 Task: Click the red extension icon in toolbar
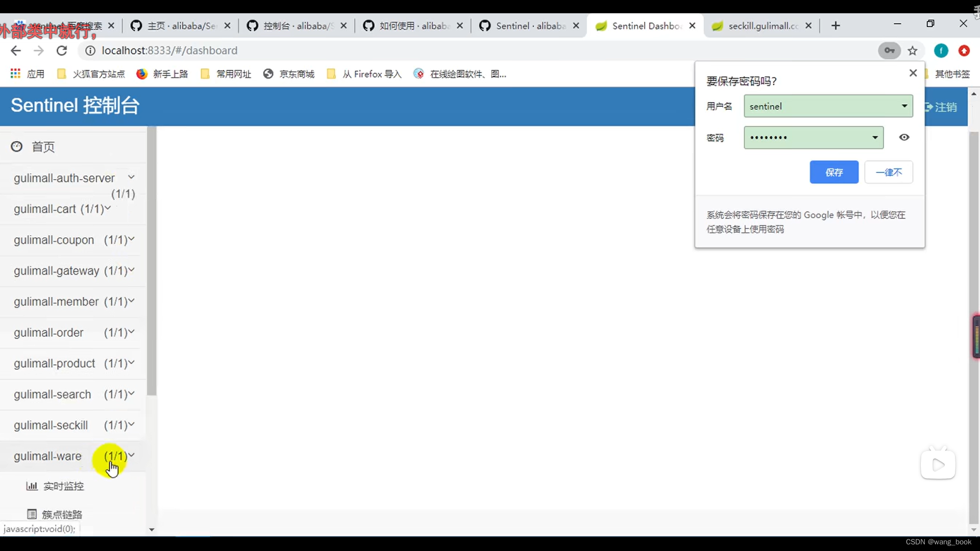click(964, 51)
